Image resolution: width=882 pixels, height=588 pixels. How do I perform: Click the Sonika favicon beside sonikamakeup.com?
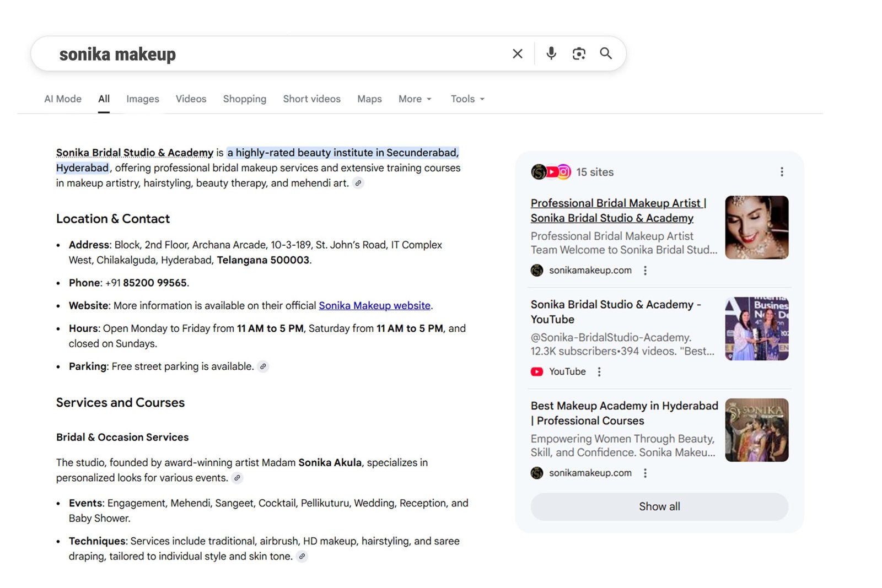(x=536, y=270)
